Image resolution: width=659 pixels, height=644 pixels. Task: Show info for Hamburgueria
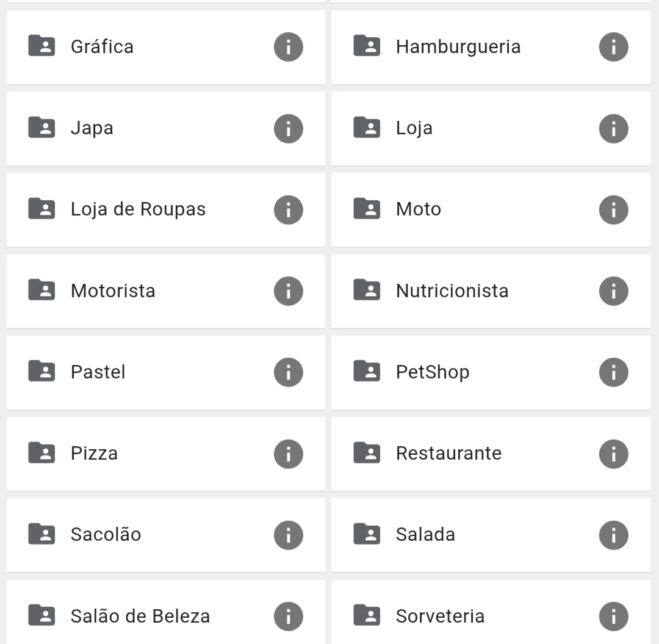pyautogui.click(x=614, y=47)
